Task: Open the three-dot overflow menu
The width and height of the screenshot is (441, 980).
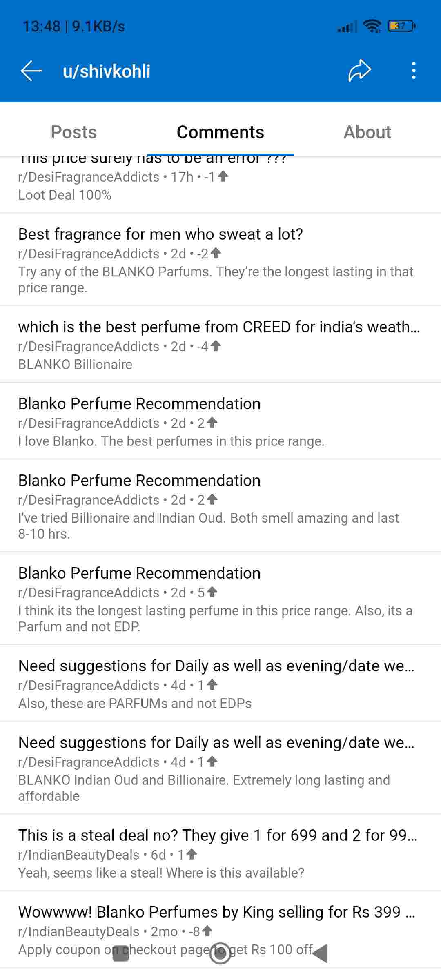Action: pyautogui.click(x=414, y=71)
